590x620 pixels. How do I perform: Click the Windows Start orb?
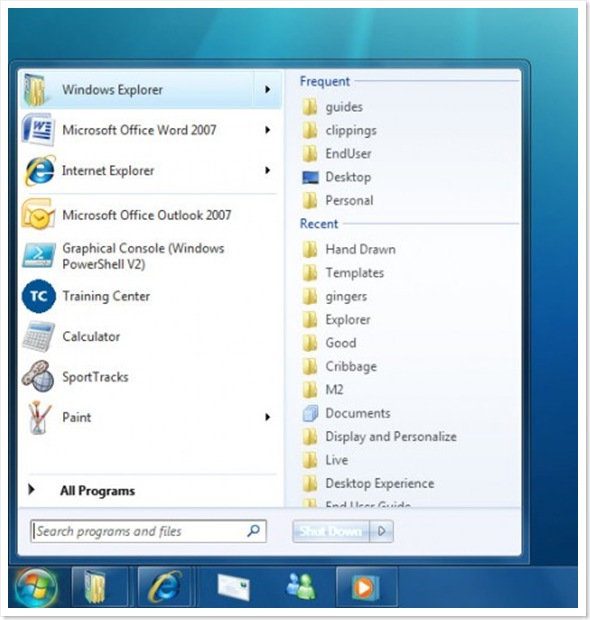point(36,587)
